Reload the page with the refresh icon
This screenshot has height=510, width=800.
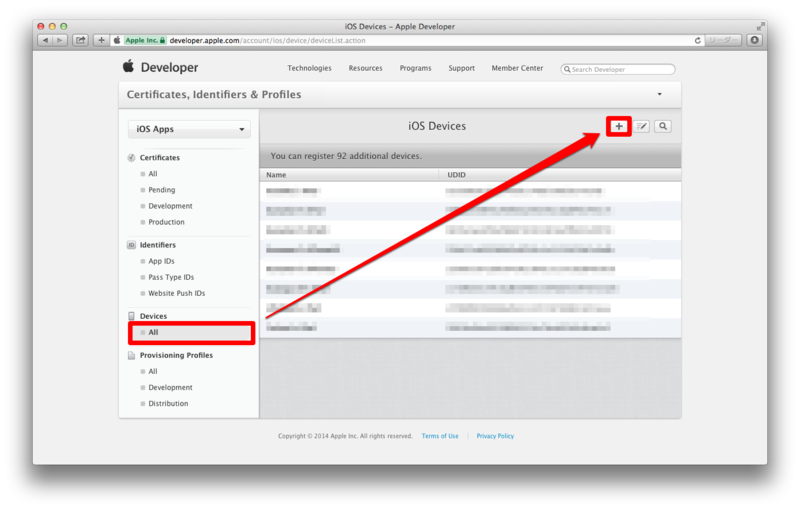697,40
